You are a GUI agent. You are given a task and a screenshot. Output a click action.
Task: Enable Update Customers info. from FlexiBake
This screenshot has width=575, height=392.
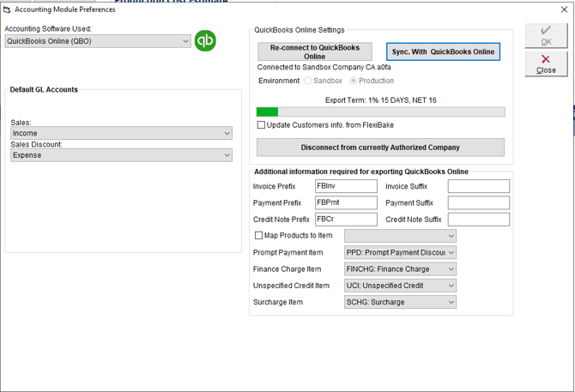tap(261, 125)
